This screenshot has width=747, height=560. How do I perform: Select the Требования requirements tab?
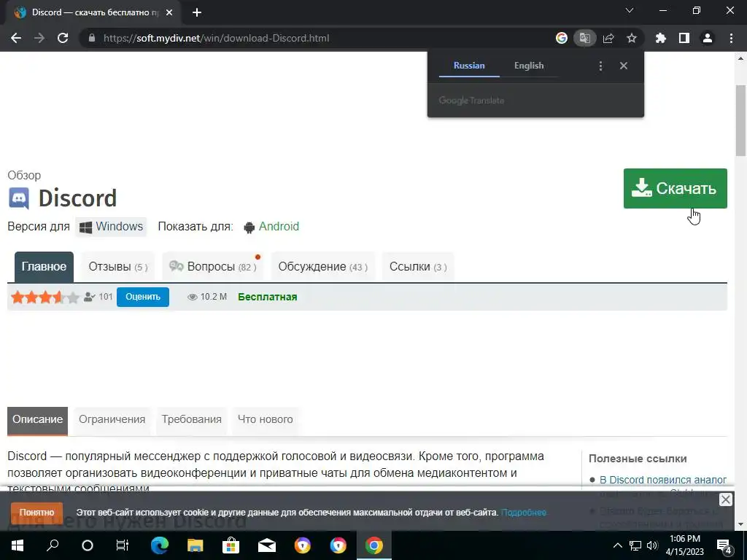tap(192, 419)
